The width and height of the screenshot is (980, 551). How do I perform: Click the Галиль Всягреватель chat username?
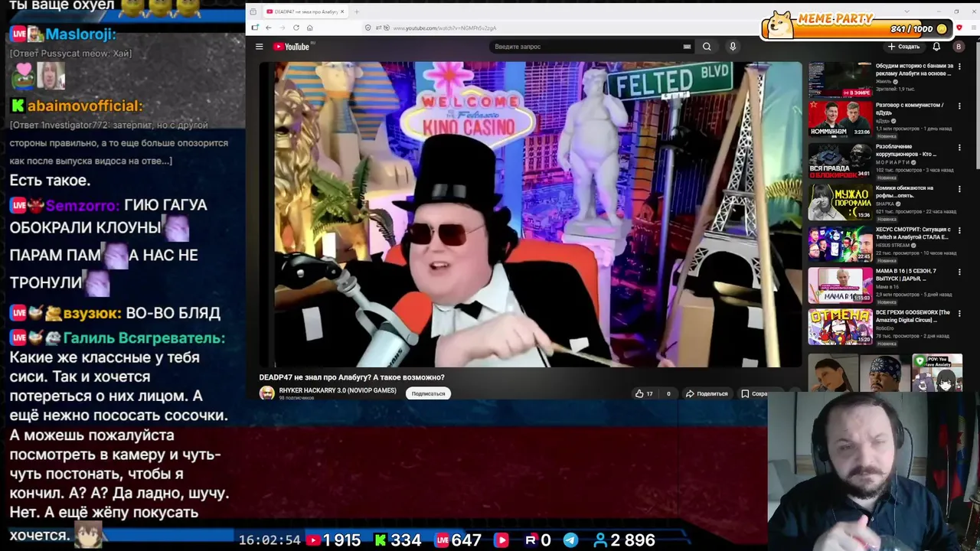144,337
